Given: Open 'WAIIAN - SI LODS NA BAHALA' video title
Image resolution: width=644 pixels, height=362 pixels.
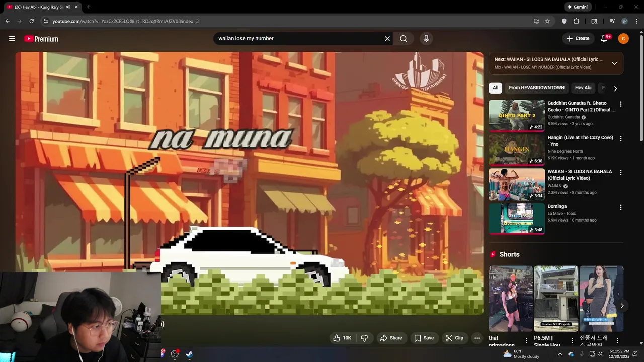Looking at the screenshot, I should click(x=580, y=175).
